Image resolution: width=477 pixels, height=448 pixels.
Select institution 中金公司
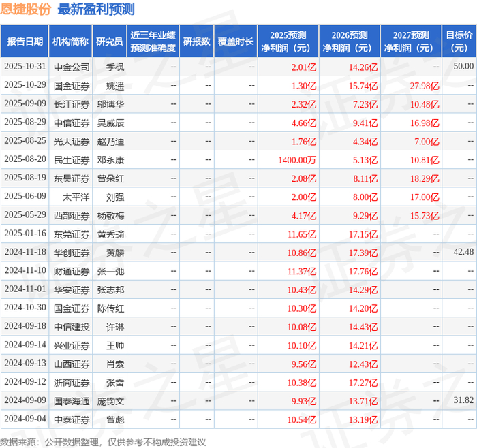click(x=72, y=67)
